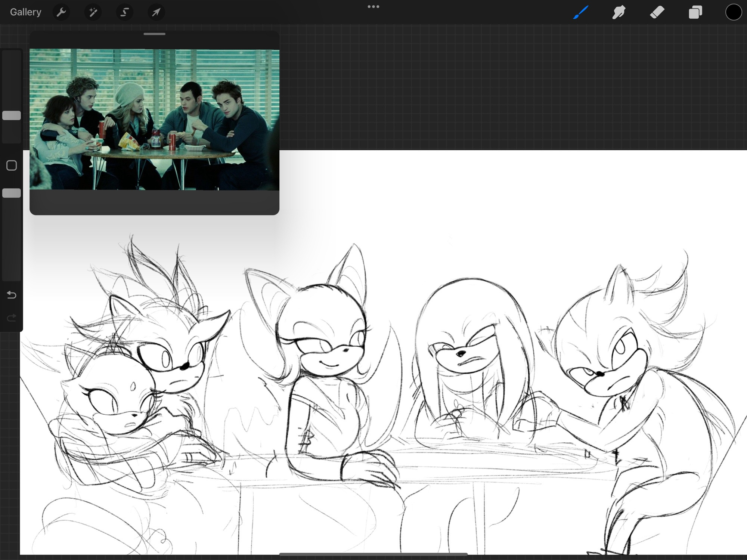
Task: Open the Selection tool
Action: (124, 12)
